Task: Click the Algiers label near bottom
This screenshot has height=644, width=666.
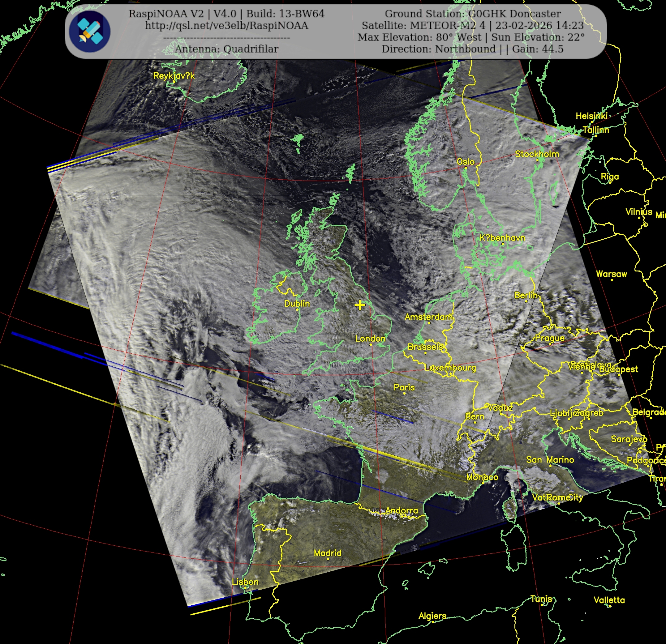Action: click(x=432, y=616)
